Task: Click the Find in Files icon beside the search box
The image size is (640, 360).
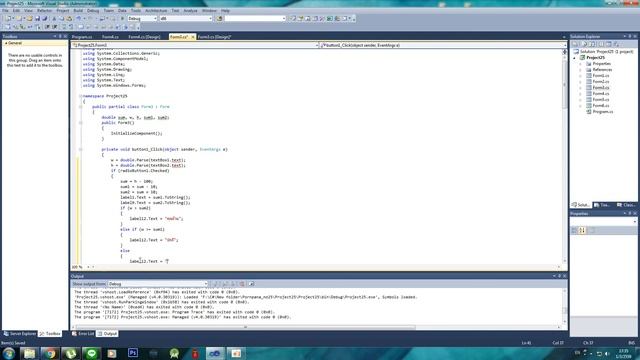Action: [220, 19]
